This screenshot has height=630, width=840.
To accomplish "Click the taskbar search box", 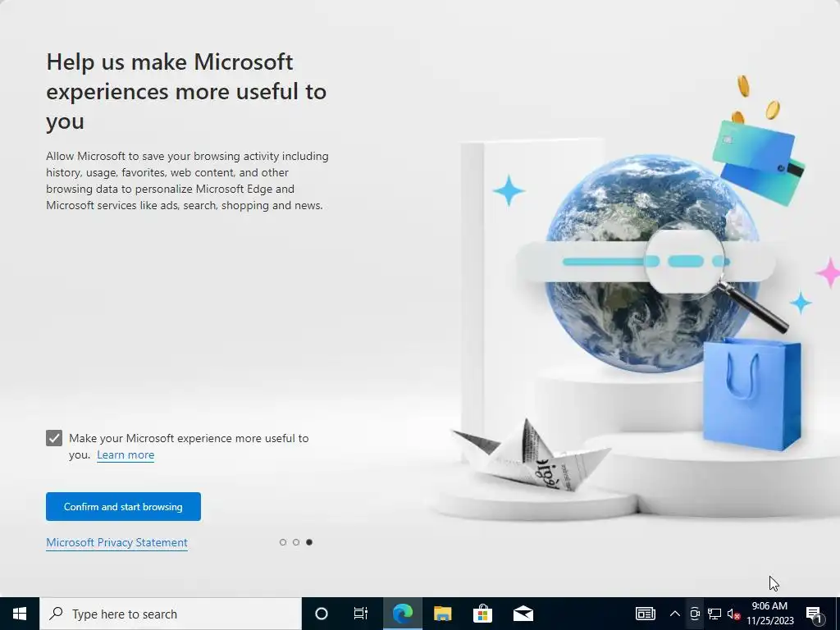I will click(171, 614).
